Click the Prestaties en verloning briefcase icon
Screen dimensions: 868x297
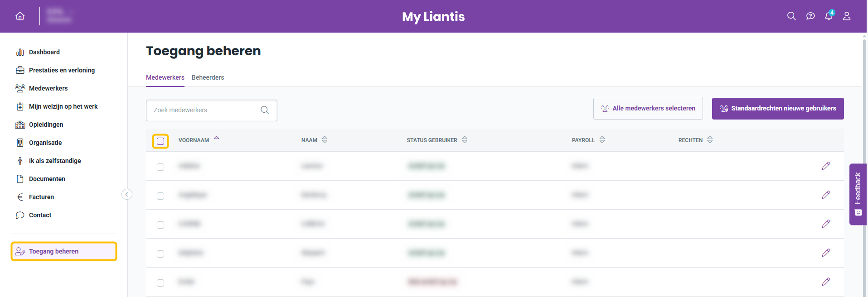(x=20, y=70)
